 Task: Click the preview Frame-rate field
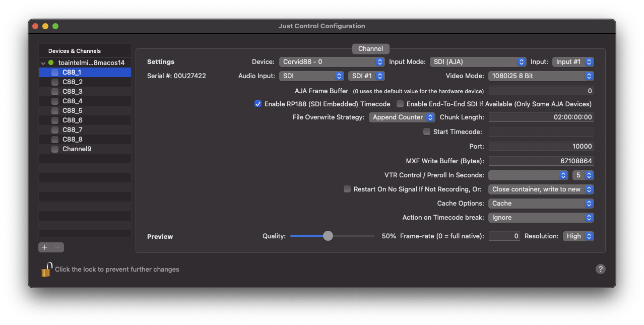click(x=504, y=236)
